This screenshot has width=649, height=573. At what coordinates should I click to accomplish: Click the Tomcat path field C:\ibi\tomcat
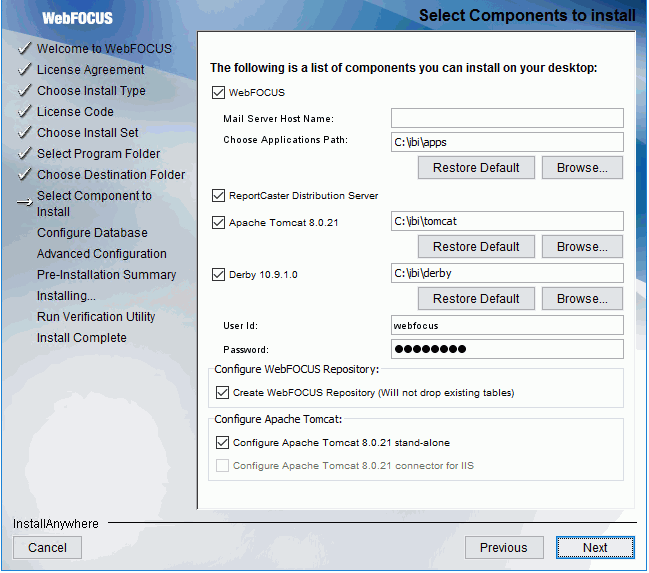tap(507, 221)
